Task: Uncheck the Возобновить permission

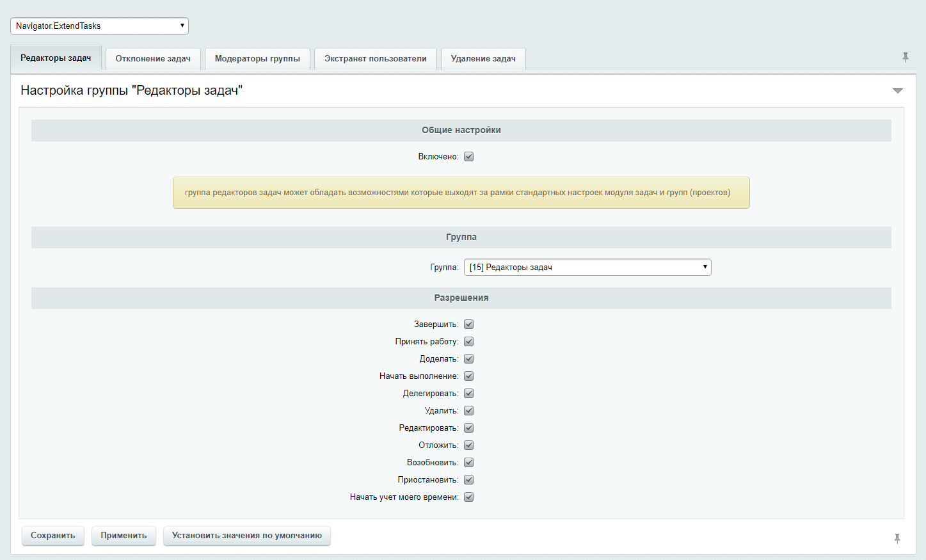Action: pos(468,463)
